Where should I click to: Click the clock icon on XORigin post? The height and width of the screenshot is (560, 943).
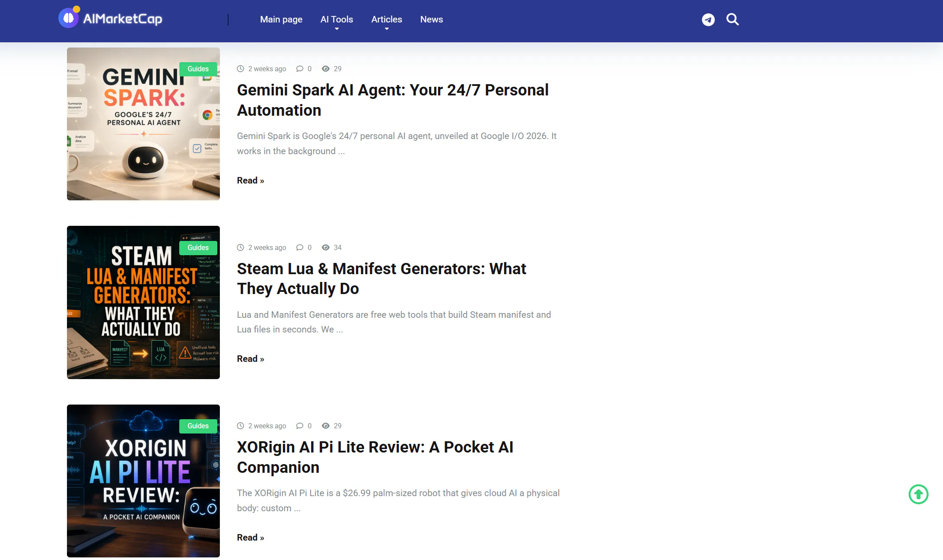tap(241, 426)
